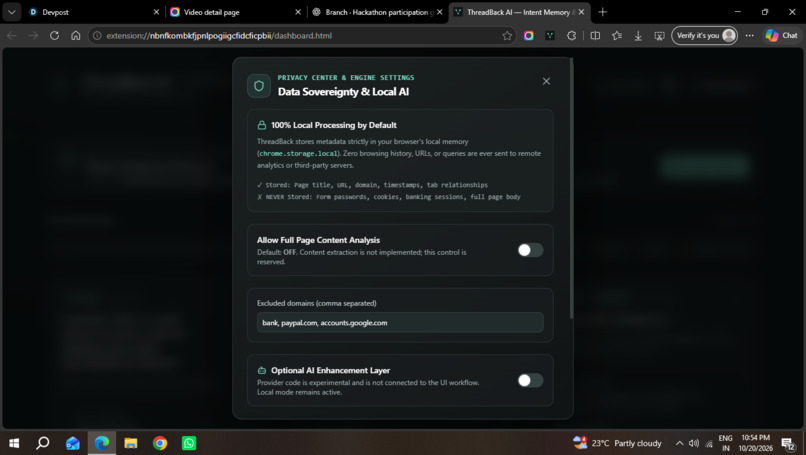
Task: Open the weather widget showing Partly cloudy
Action: click(x=617, y=443)
